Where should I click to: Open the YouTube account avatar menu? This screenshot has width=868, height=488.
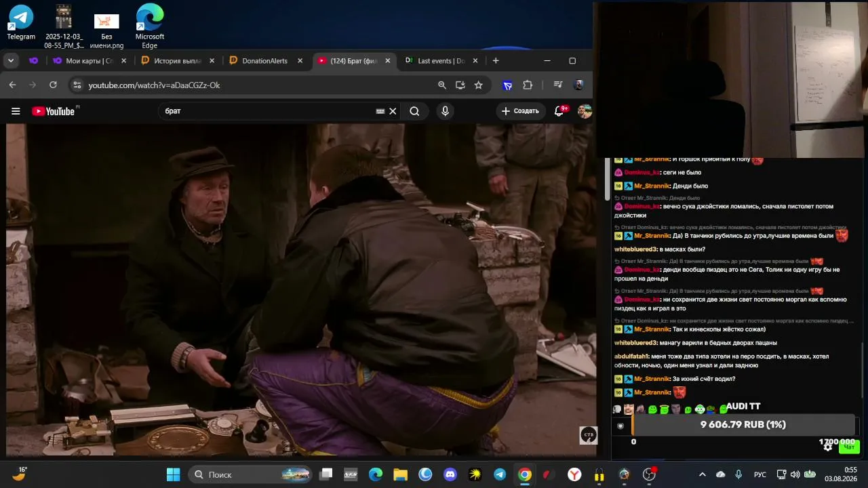(x=585, y=111)
